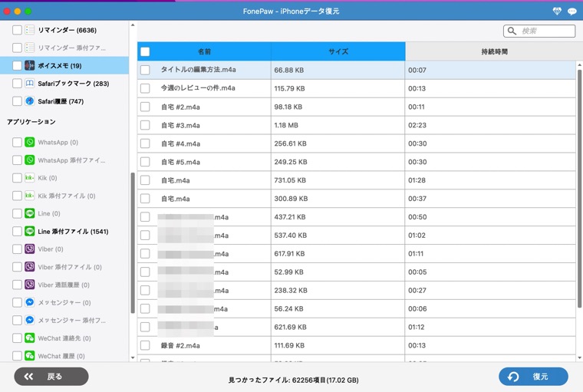Check the 自宅 #3.m4a row checkbox

pos(145,125)
